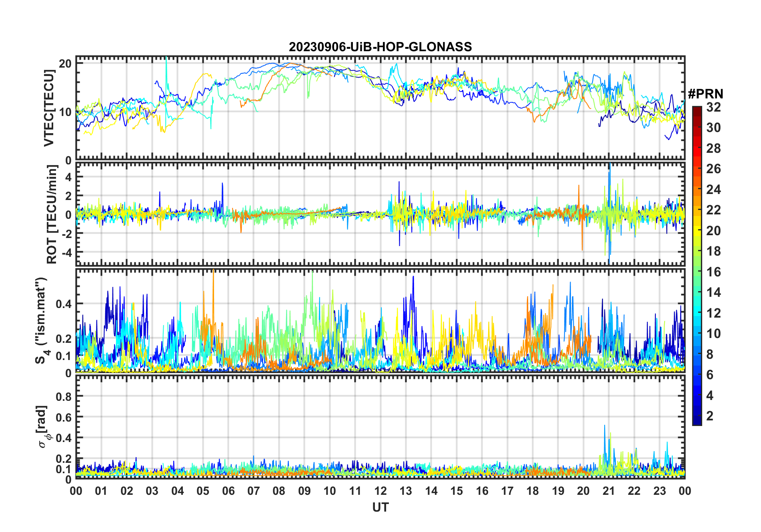Click the #PRN colorbar title

coord(705,94)
